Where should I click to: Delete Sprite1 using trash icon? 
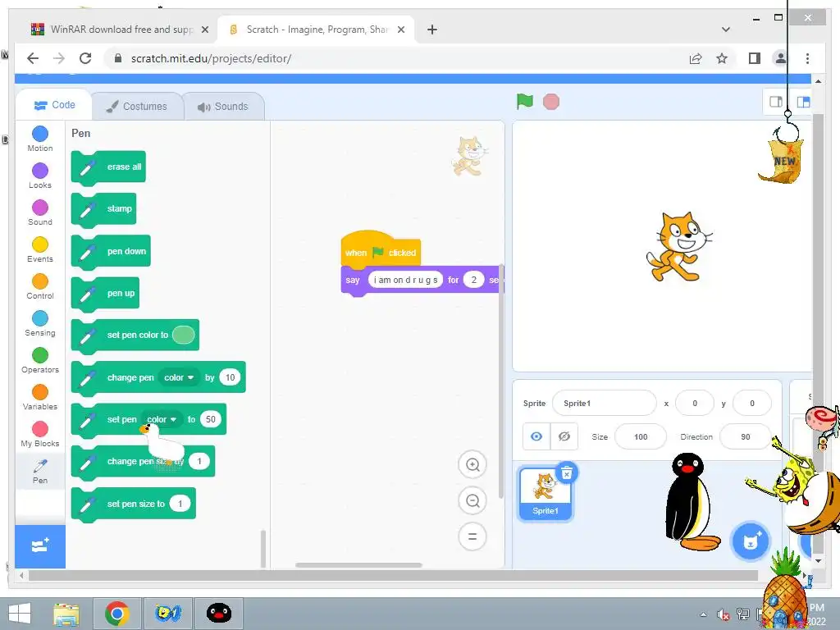click(x=567, y=473)
